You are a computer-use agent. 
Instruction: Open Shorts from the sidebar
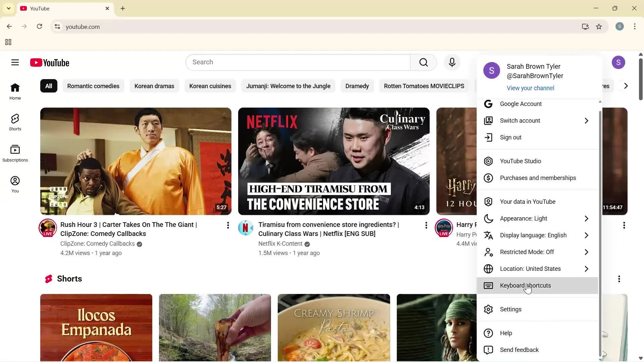(x=15, y=122)
